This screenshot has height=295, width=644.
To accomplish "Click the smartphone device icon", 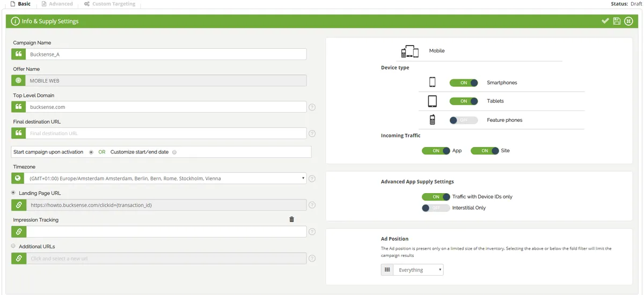I will click(x=433, y=83).
